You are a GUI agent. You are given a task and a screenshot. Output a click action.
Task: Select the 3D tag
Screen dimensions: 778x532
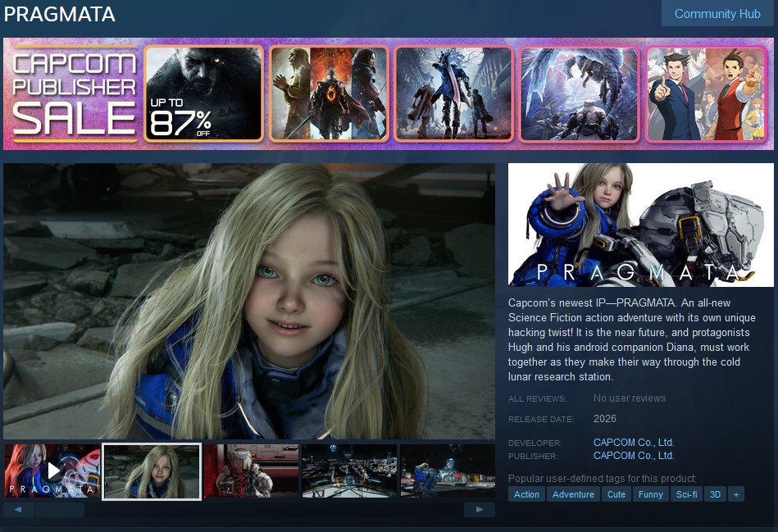[x=715, y=494]
